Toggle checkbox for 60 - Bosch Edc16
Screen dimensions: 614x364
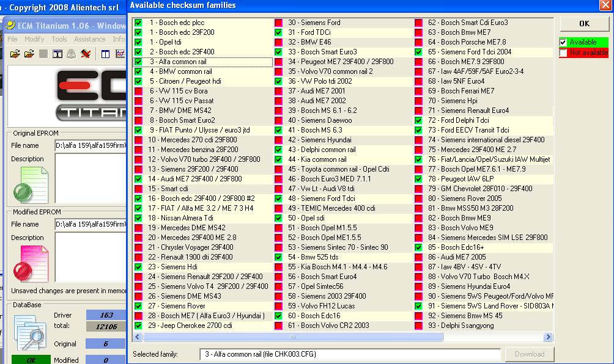[279, 316]
